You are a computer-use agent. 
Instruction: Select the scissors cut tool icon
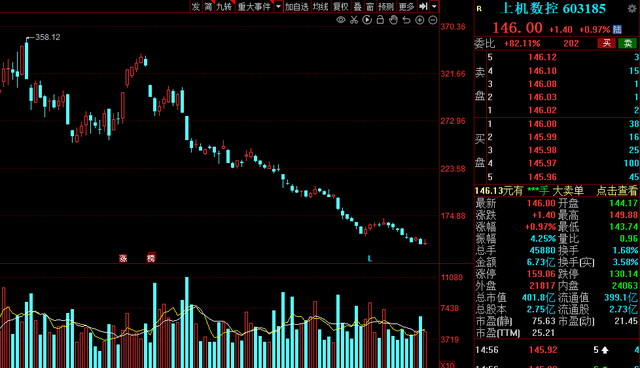pos(354,20)
